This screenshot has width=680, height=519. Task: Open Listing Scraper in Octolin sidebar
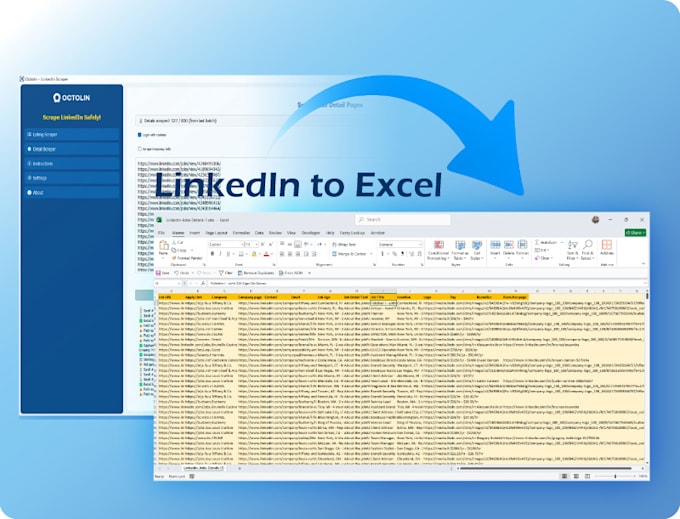(72, 134)
